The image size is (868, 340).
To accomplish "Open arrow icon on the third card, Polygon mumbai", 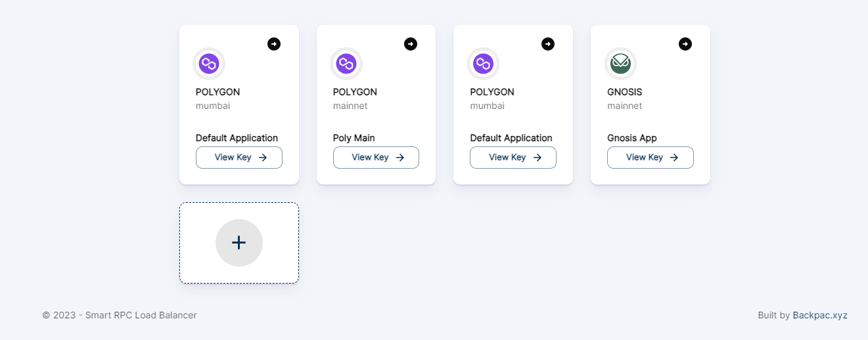I will [x=548, y=44].
